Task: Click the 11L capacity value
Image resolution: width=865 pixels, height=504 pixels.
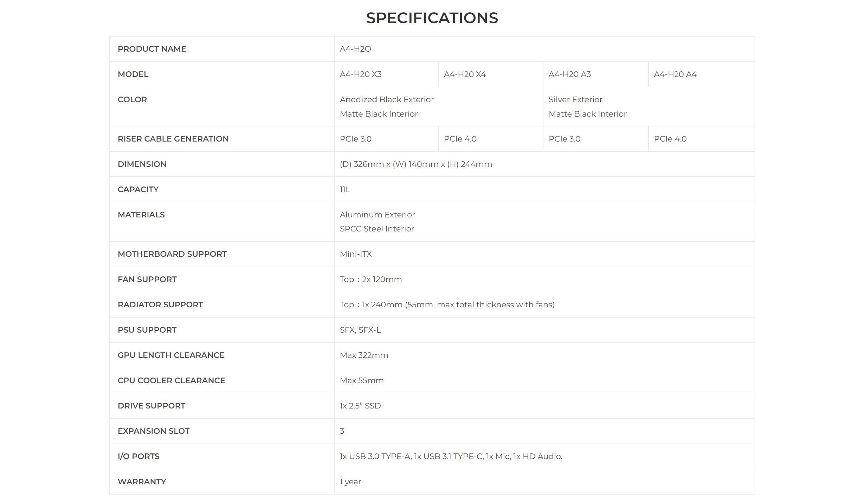Action: pos(345,189)
